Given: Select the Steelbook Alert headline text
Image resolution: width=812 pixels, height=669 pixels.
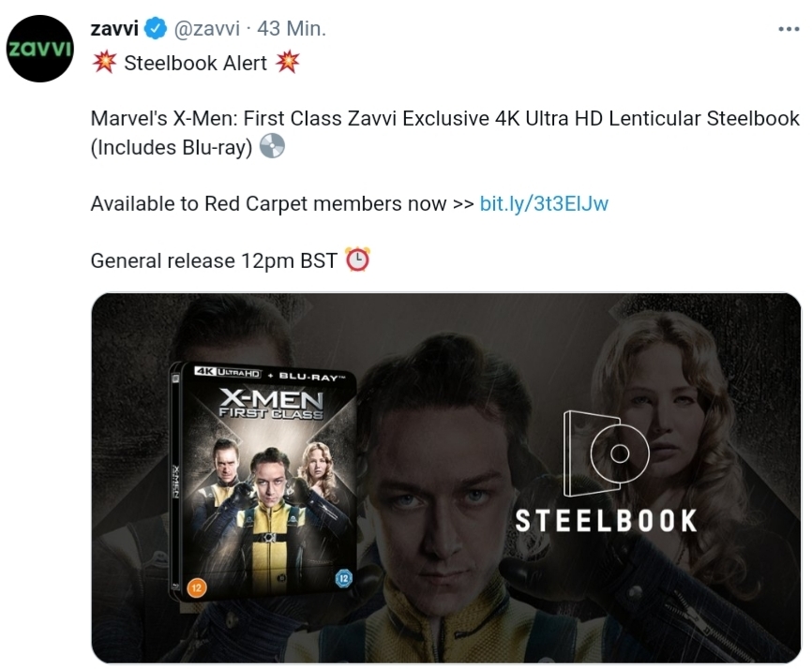Looking at the screenshot, I should click(195, 63).
